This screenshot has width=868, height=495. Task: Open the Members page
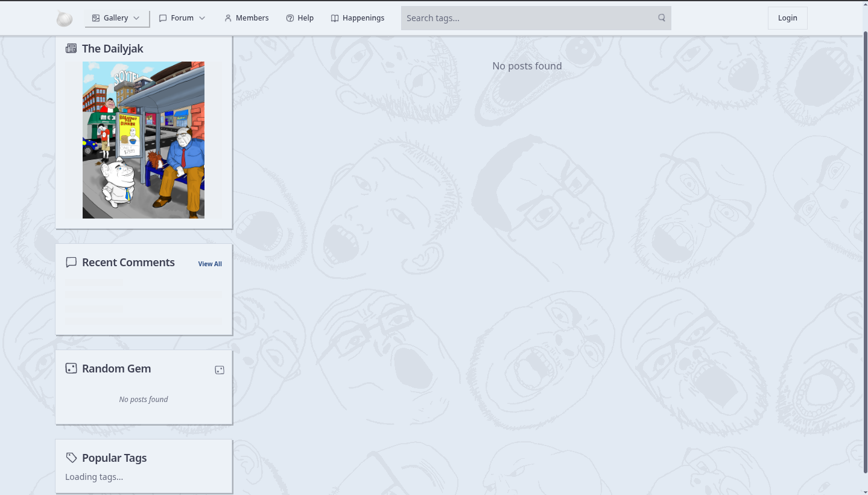(246, 18)
